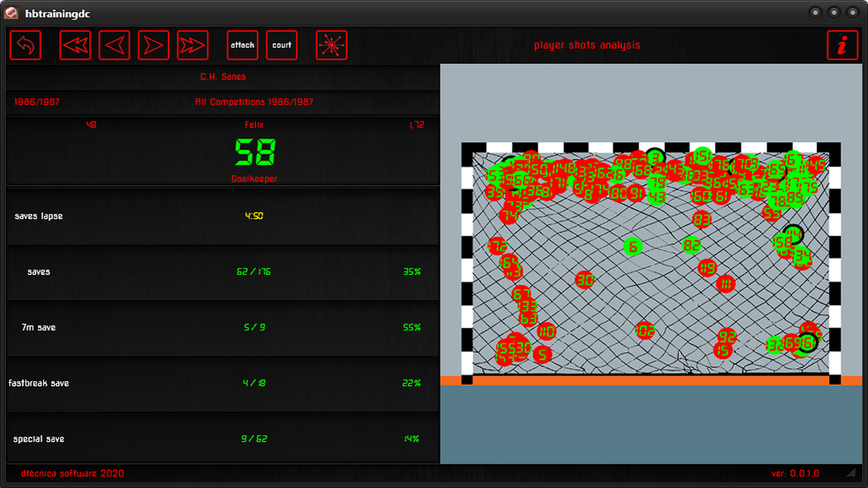
Task: Click All Competitions 1986/1987 label
Action: [x=254, y=102]
